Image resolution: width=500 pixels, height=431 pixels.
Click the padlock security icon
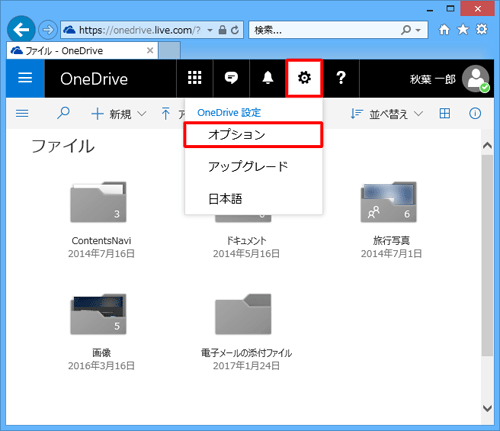coord(222,30)
